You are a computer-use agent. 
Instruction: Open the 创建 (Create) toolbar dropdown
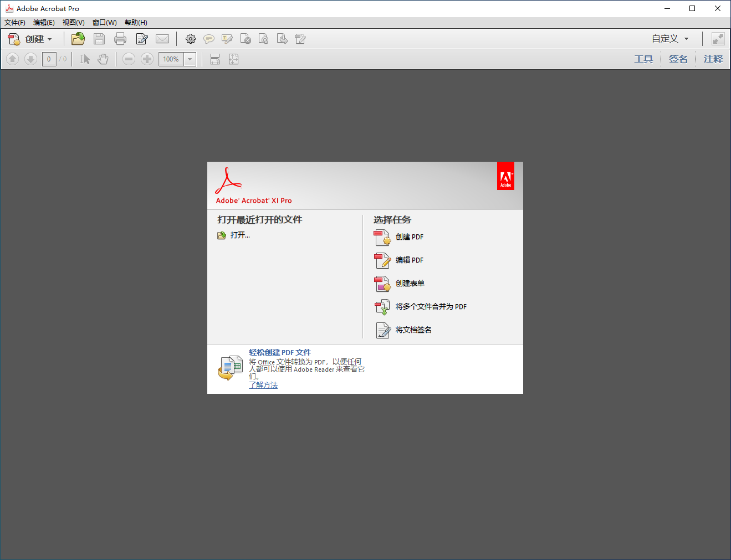30,39
